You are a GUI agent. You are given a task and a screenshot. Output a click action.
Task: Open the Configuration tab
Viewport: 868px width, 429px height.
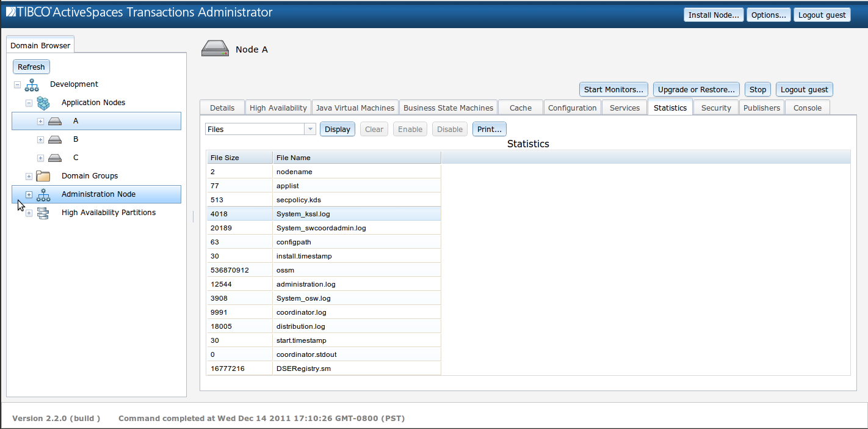click(573, 108)
